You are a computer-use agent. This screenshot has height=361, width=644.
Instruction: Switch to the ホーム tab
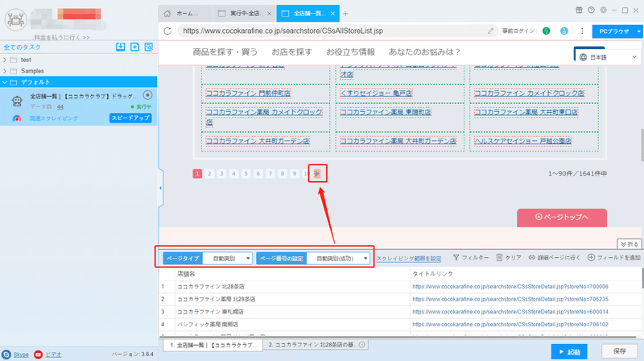click(186, 14)
